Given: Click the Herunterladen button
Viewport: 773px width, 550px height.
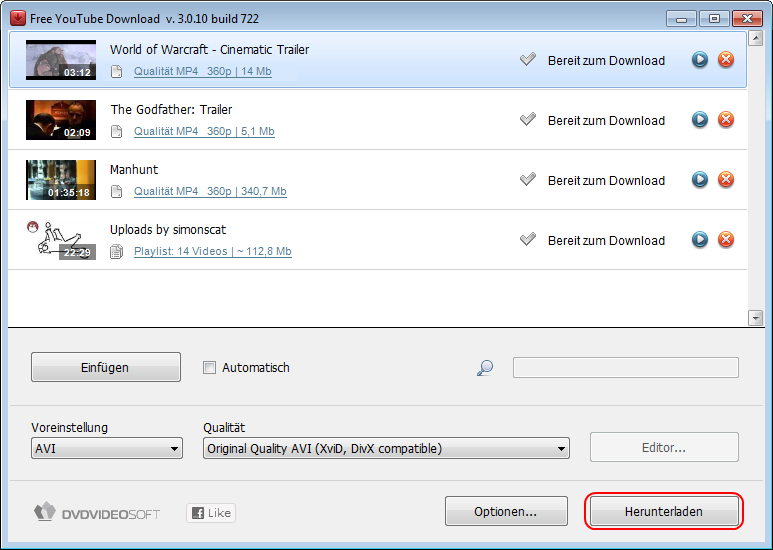Looking at the screenshot, I should [664, 512].
